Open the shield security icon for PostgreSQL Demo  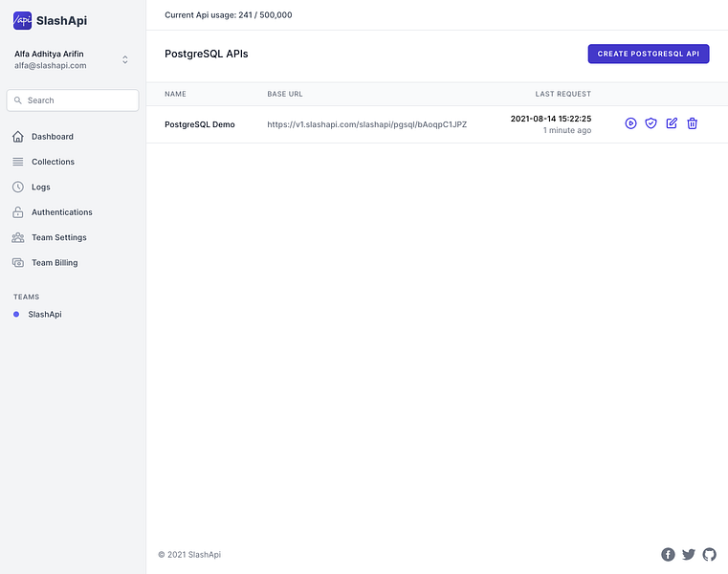tap(651, 123)
